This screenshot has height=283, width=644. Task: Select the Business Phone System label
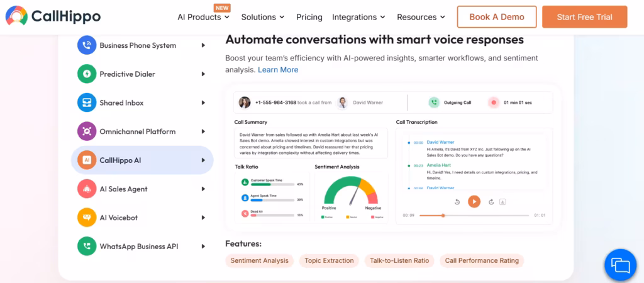click(x=138, y=45)
